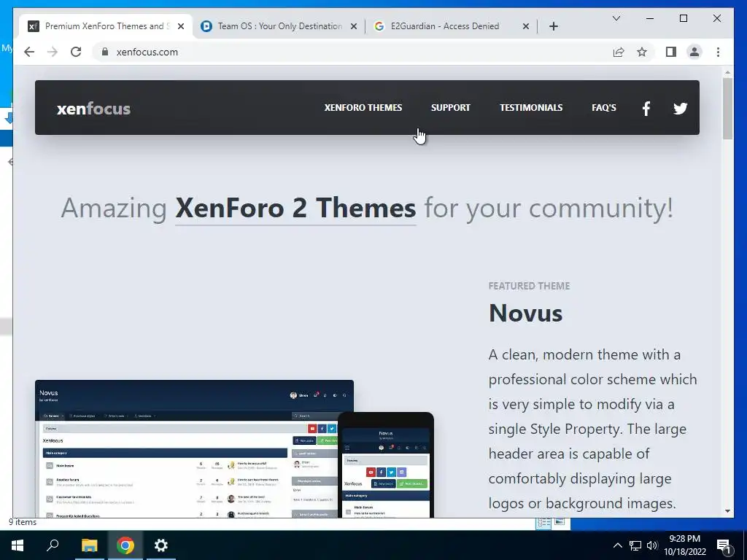The width and height of the screenshot is (747, 560).
Task: Click the FEATURED THEME label
Action: (529, 286)
